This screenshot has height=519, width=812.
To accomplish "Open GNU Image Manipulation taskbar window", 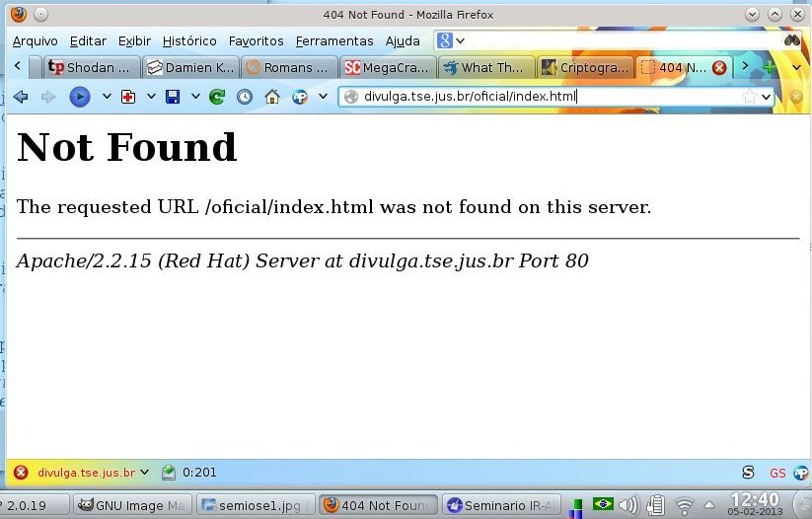I will click(131, 505).
